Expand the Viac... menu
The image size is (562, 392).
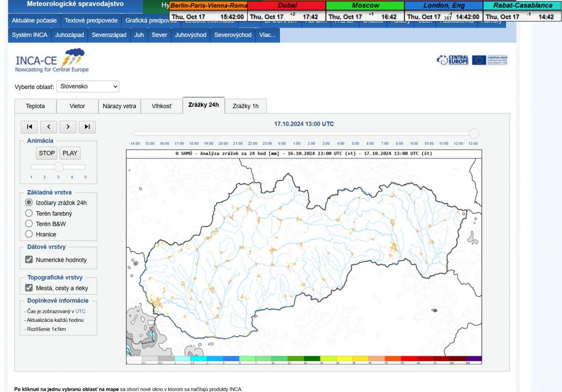tap(267, 35)
